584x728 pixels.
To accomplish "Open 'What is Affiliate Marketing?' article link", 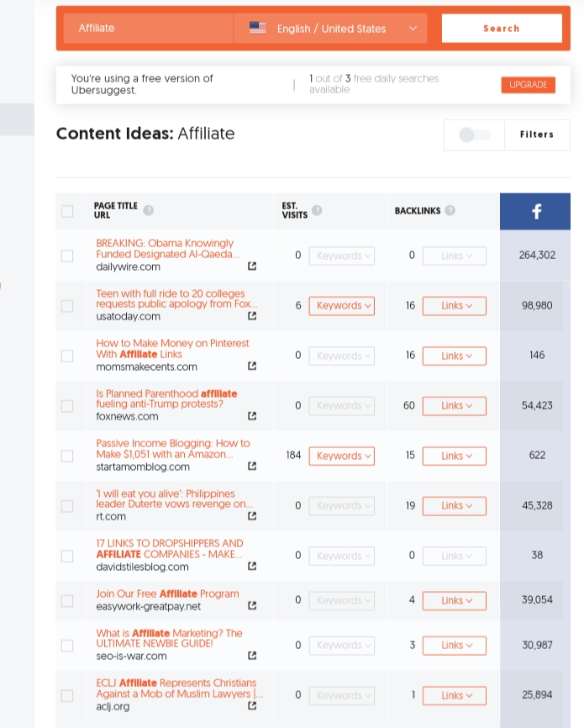I will [x=168, y=638].
